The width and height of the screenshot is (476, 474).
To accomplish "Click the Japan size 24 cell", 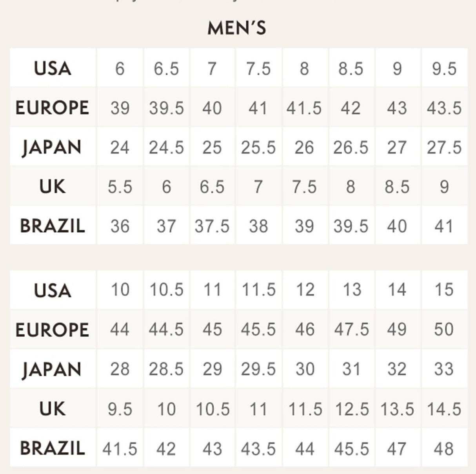I will 120,148.
